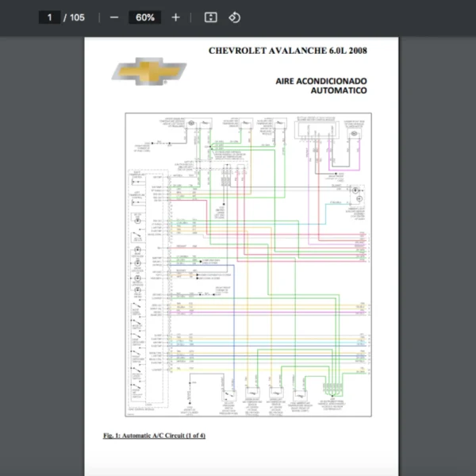This screenshot has width=476, height=476.
Task: Toggle the fit to page icon
Action: click(x=210, y=17)
